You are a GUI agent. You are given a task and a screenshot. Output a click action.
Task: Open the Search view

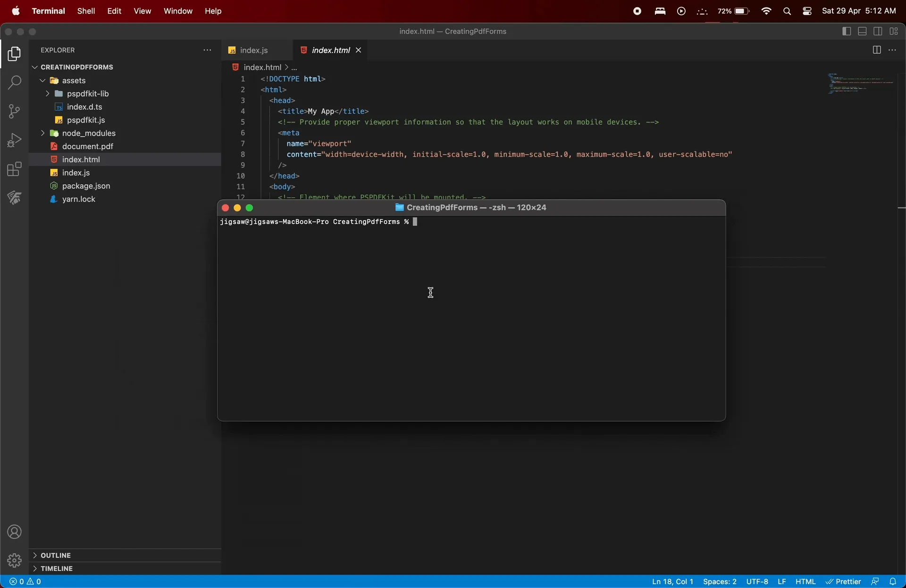[x=14, y=83]
